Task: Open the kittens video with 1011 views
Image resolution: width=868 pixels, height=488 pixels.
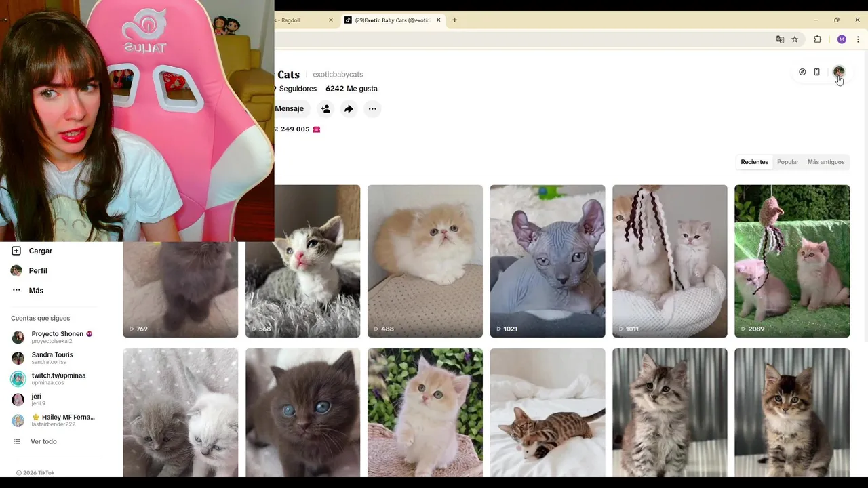Action: [670, 261]
